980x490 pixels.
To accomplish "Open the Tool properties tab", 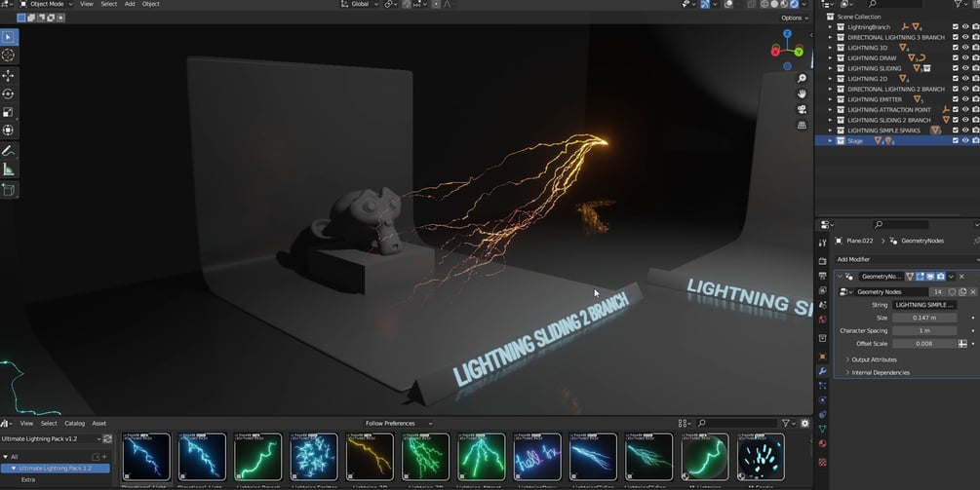I will [x=822, y=243].
